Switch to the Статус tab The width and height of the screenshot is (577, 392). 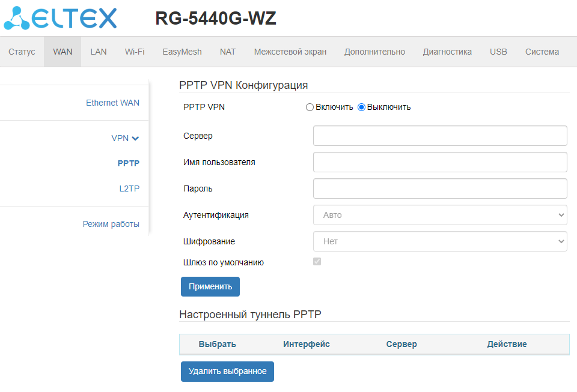[22, 52]
